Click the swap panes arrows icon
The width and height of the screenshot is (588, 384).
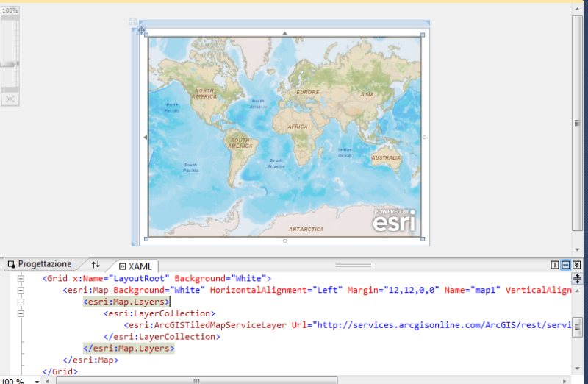tap(96, 265)
